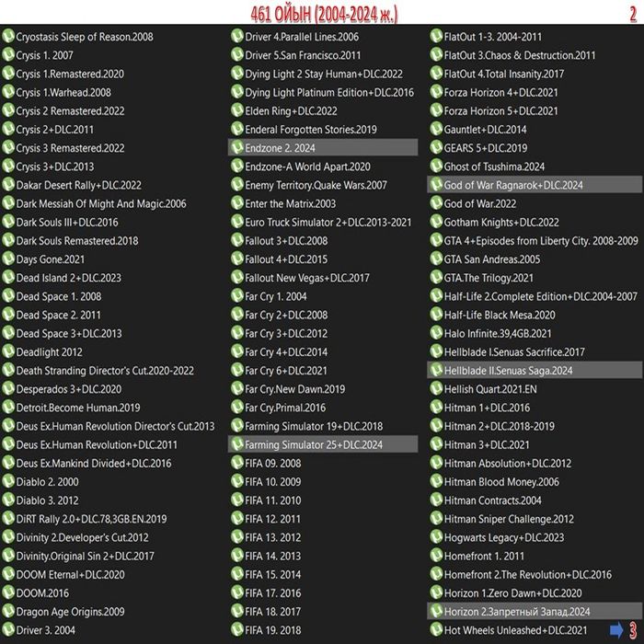Select Dark Souls III+DLC.2016

tap(67, 223)
